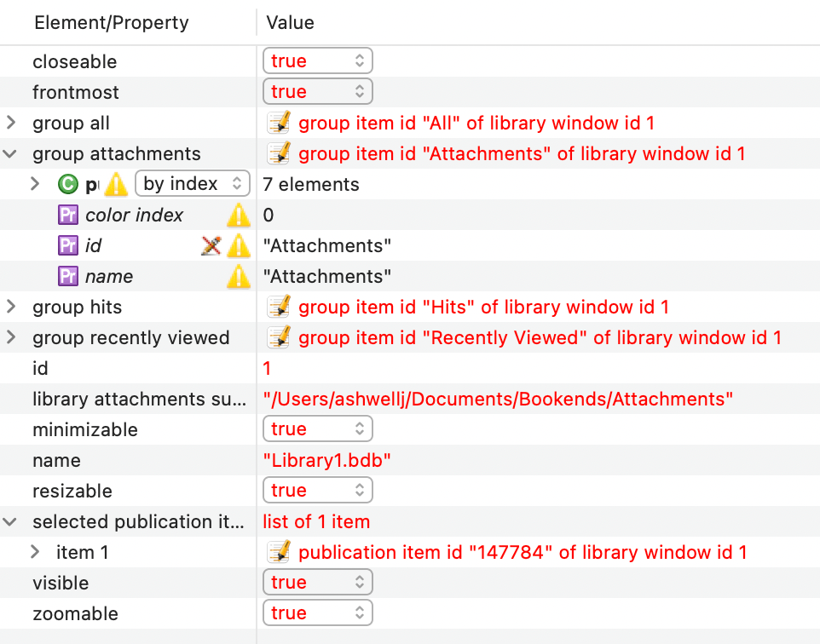Open the "closeable" true popup menu
This screenshot has width=820, height=644.
coord(318,60)
